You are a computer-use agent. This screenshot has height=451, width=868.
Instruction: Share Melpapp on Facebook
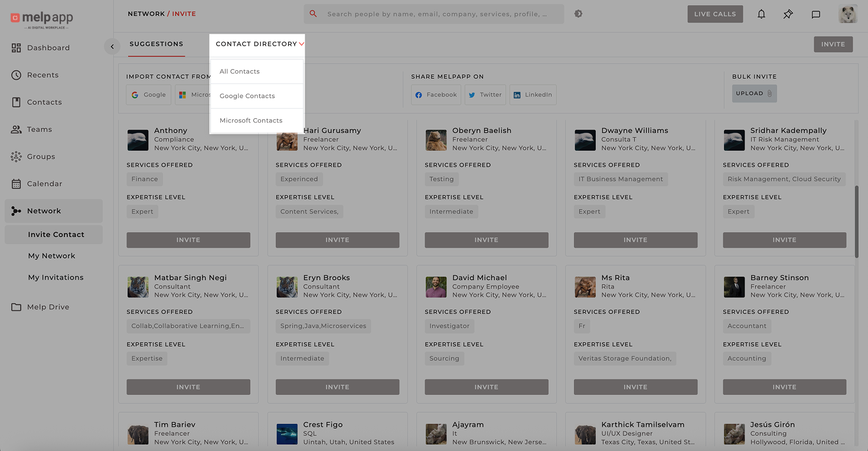(x=436, y=95)
